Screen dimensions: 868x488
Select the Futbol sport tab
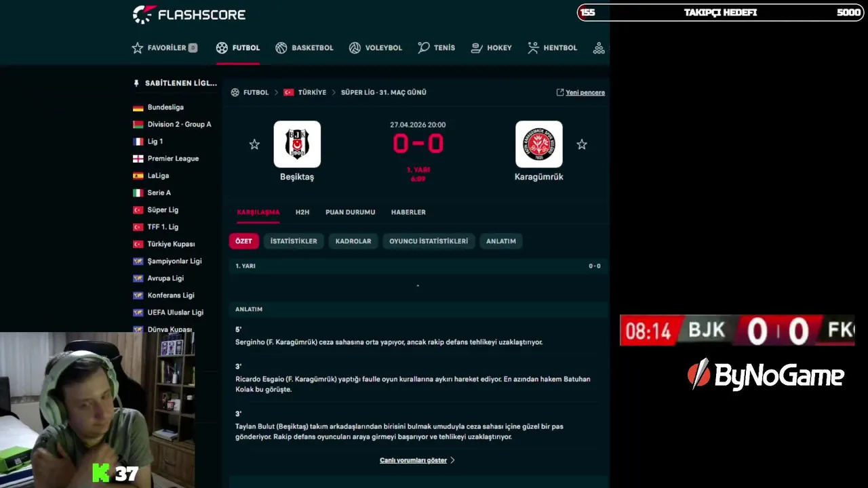(238, 48)
